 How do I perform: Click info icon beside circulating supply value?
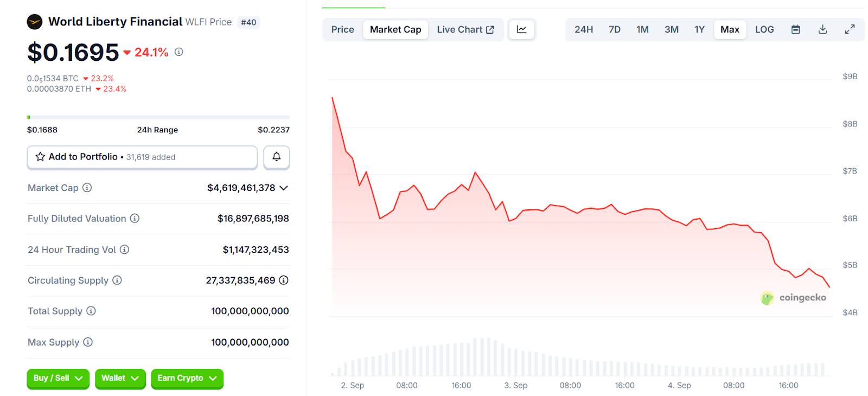click(x=284, y=280)
